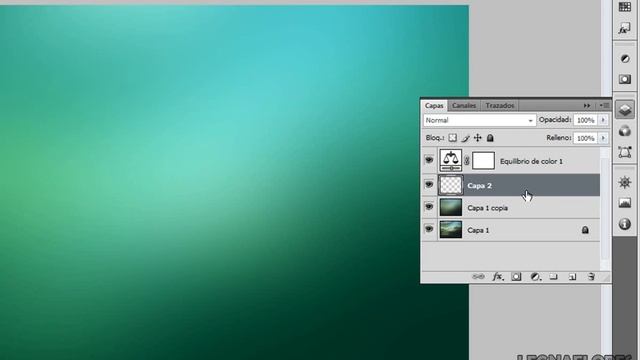The image size is (640, 360).
Task: Click the Opacidad label
Action: [555, 120]
